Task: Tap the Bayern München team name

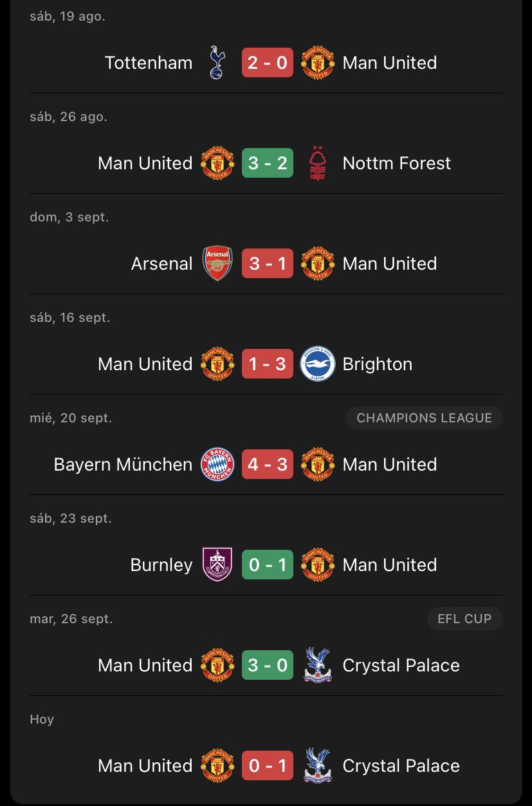Action: [x=123, y=465]
